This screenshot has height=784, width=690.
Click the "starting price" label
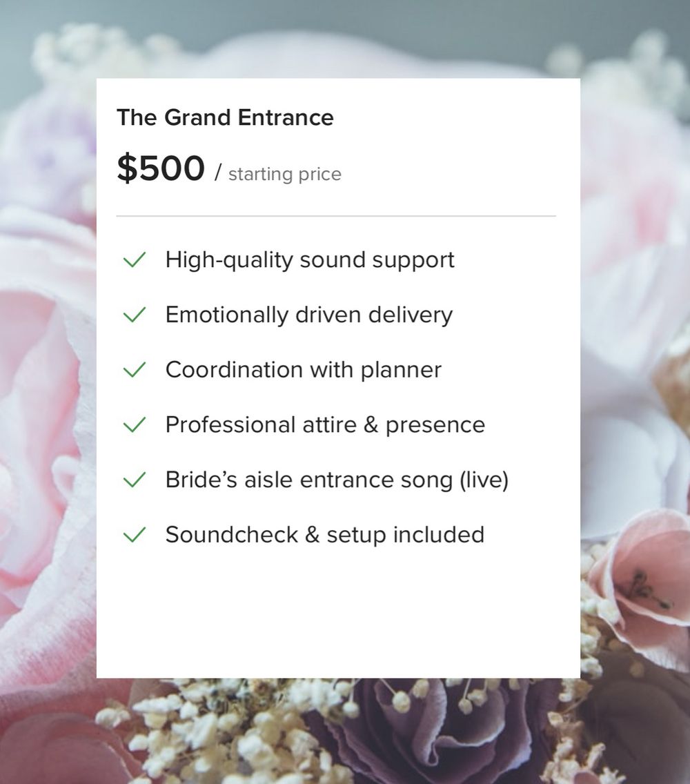point(284,174)
